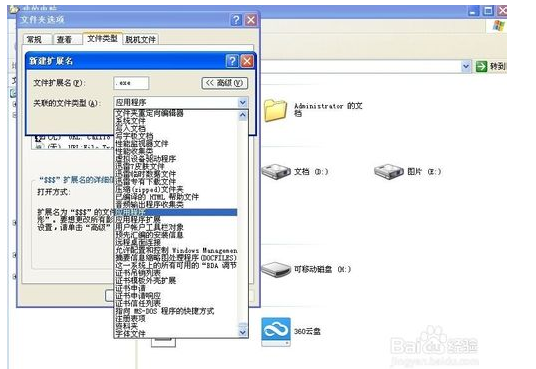Open the 360云盘 cloud icon
This screenshot has height=369, width=536.
[276, 332]
